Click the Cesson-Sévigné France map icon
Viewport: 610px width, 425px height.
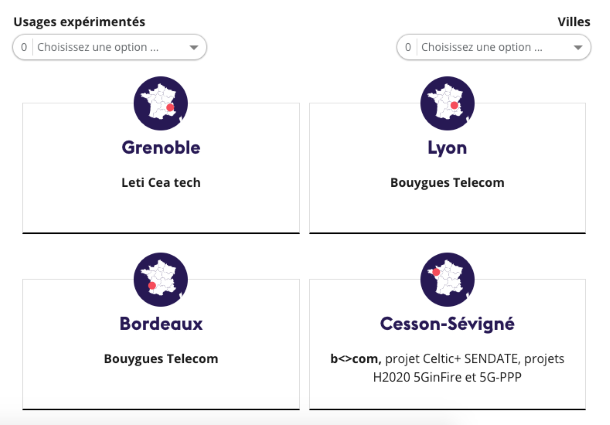pos(448,280)
